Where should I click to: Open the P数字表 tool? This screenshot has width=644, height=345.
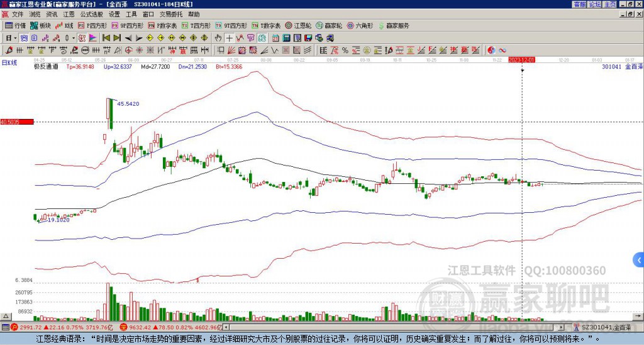coord(163,25)
